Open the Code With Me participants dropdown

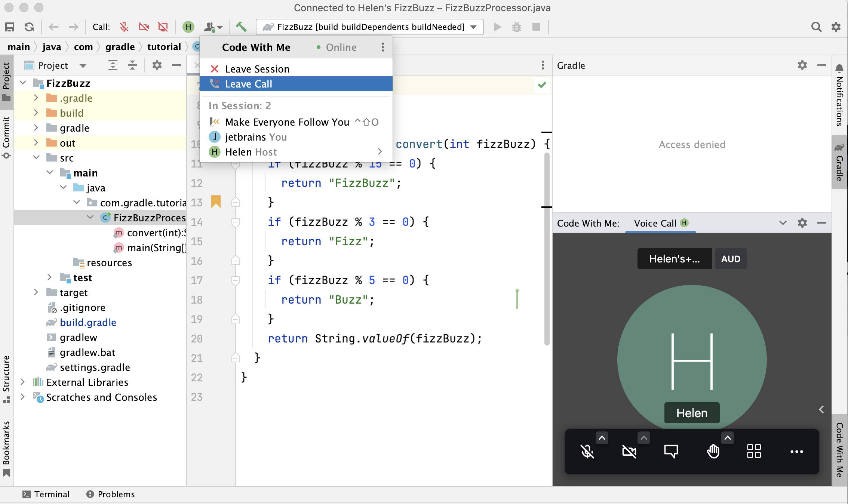coord(213,27)
